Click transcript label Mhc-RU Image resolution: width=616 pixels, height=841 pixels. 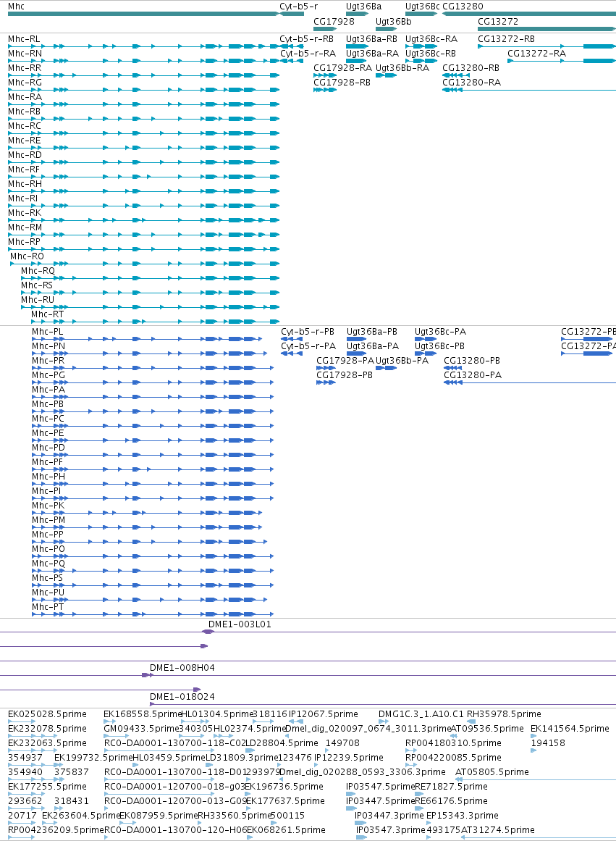click(38, 300)
